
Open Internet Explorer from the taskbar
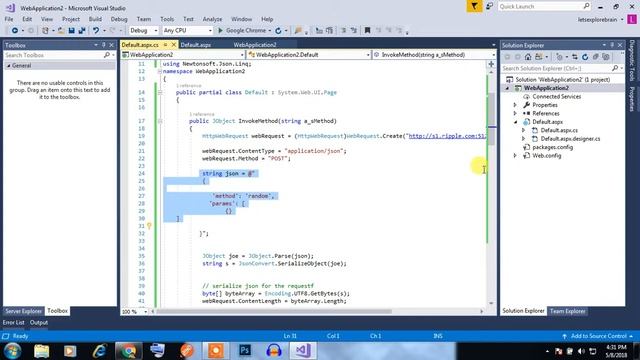(99, 351)
